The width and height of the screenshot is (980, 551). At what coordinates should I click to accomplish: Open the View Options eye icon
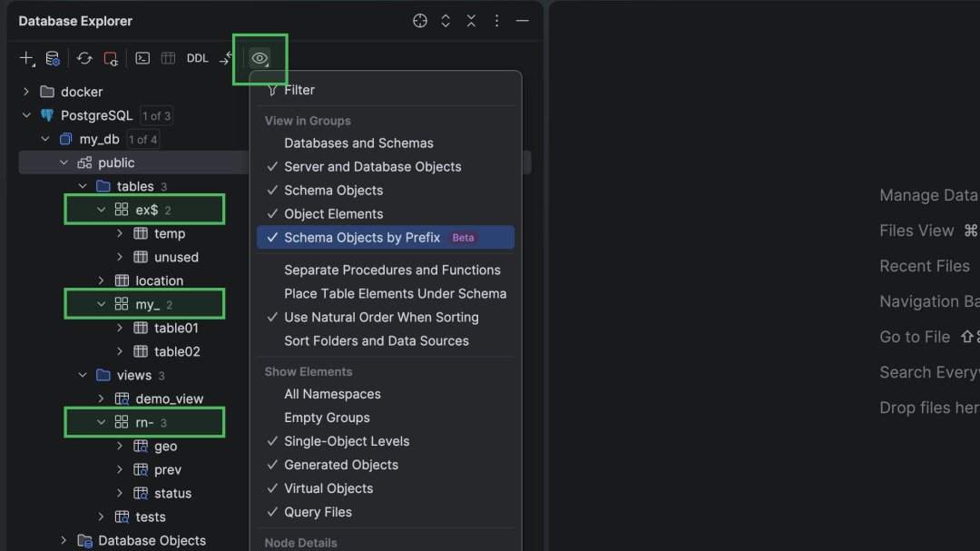(260, 58)
